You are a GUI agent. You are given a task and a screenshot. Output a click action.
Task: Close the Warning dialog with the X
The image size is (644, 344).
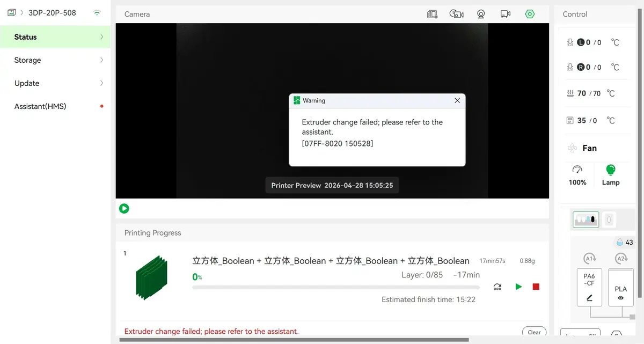tap(457, 100)
